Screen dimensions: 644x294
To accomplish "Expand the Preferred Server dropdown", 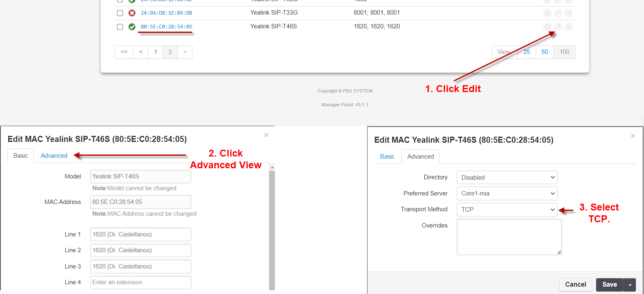I will (x=507, y=193).
